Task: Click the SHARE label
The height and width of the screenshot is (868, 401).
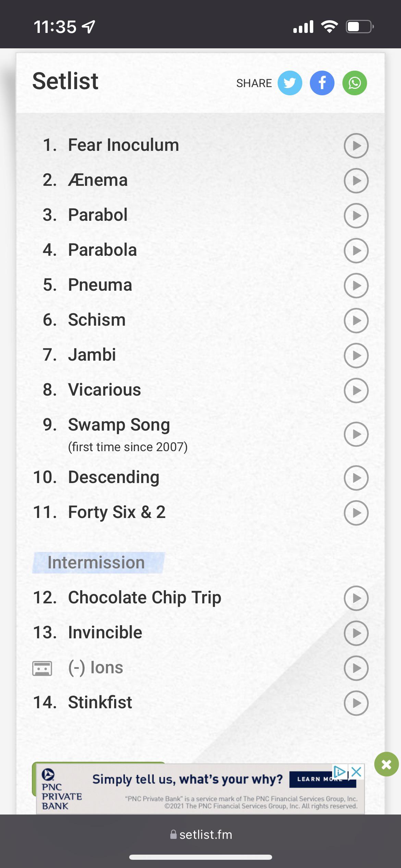Action: pos(254,83)
